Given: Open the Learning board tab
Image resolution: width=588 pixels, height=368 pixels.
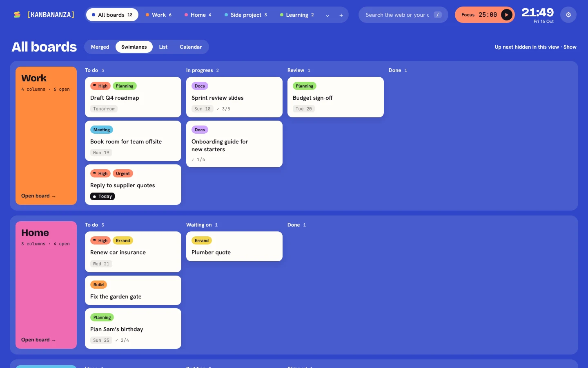Looking at the screenshot, I should (x=297, y=15).
